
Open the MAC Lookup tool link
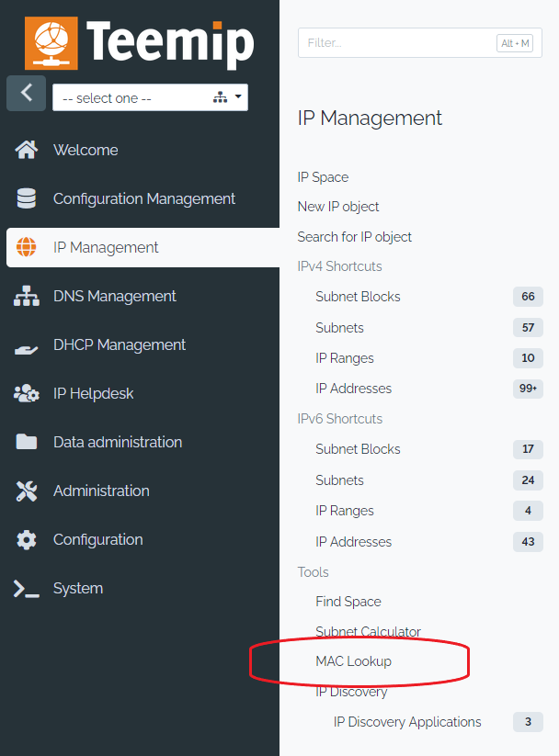point(353,661)
